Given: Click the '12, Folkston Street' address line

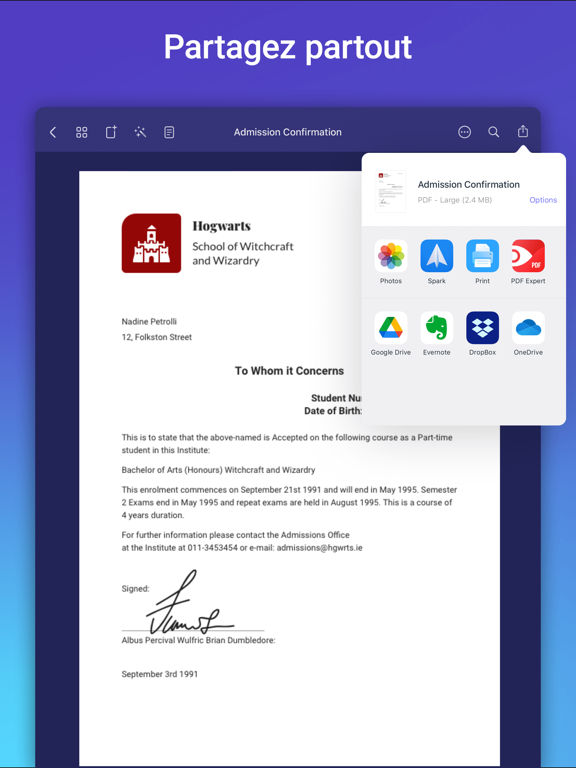Looking at the screenshot, I should pyautogui.click(x=157, y=337).
